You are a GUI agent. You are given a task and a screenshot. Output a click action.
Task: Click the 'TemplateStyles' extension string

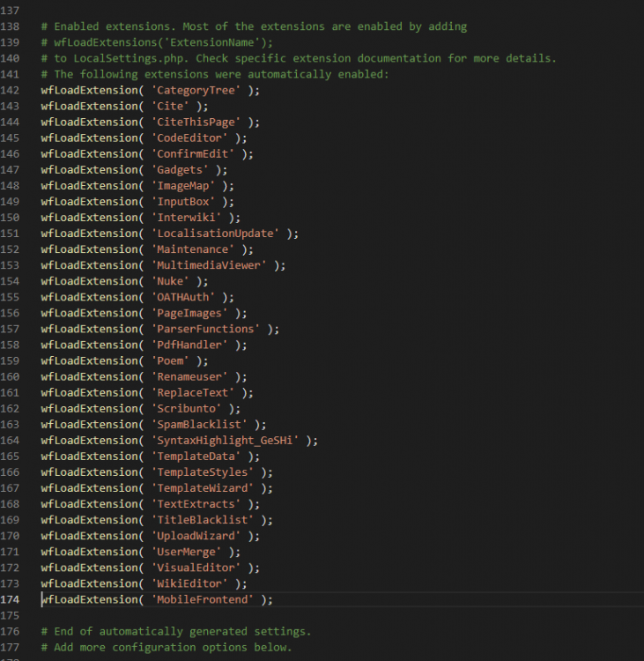click(203, 472)
